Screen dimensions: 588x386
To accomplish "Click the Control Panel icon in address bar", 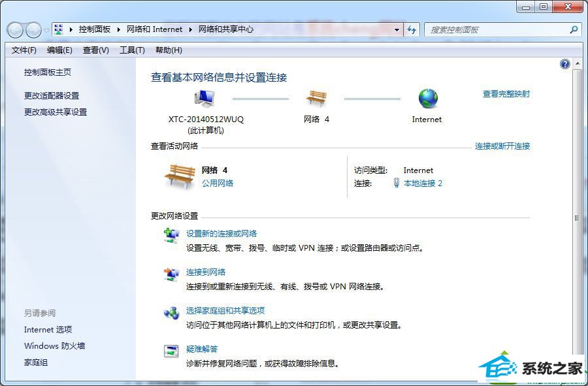I will click(59, 29).
